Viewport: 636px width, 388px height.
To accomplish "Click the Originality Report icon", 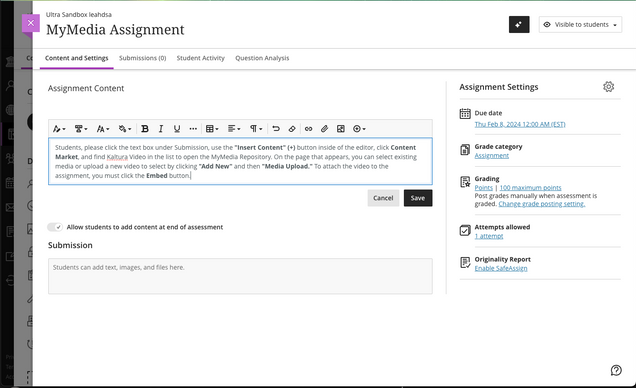I will click(465, 263).
